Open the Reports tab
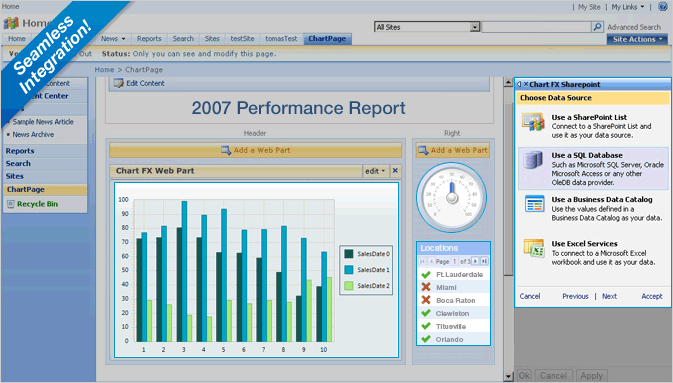673x383 pixels. point(149,39)
